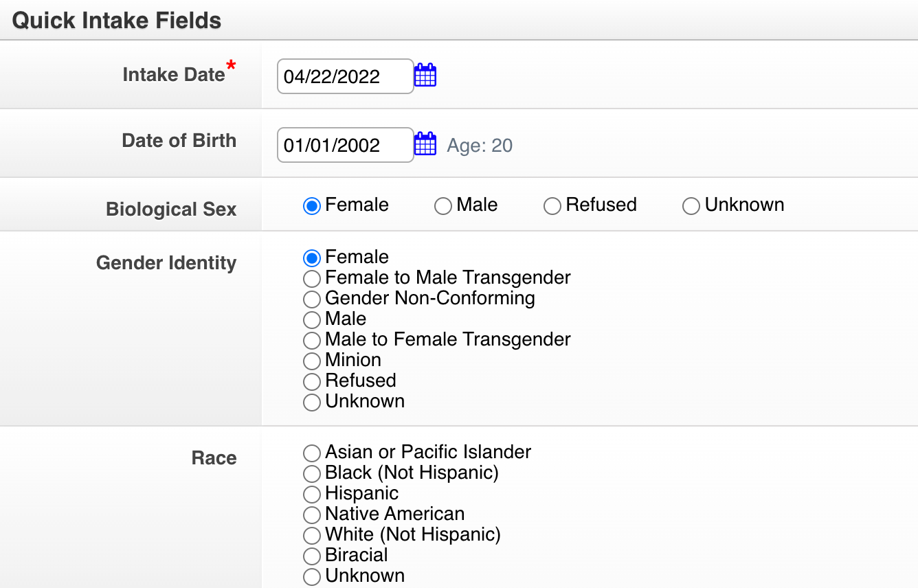The height and width of the screenshot is (588, 918).
Task: Select Native American race option
Action: click(312, 514)
